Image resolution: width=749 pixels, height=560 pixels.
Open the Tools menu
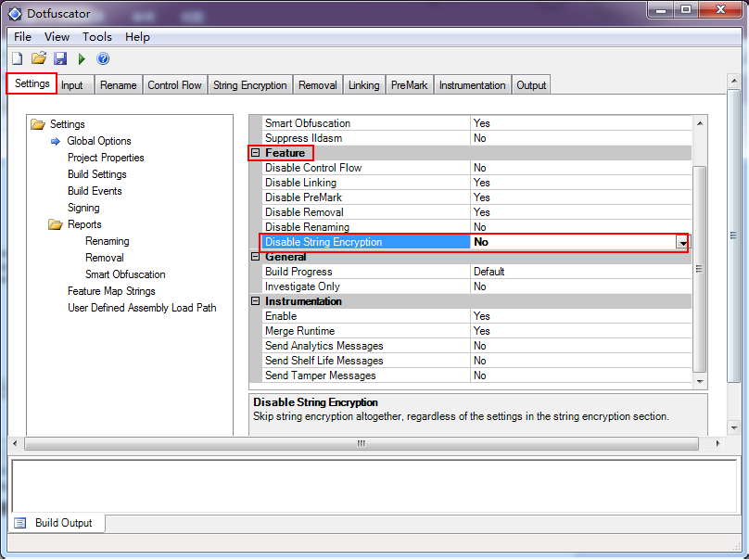[97, 37]
